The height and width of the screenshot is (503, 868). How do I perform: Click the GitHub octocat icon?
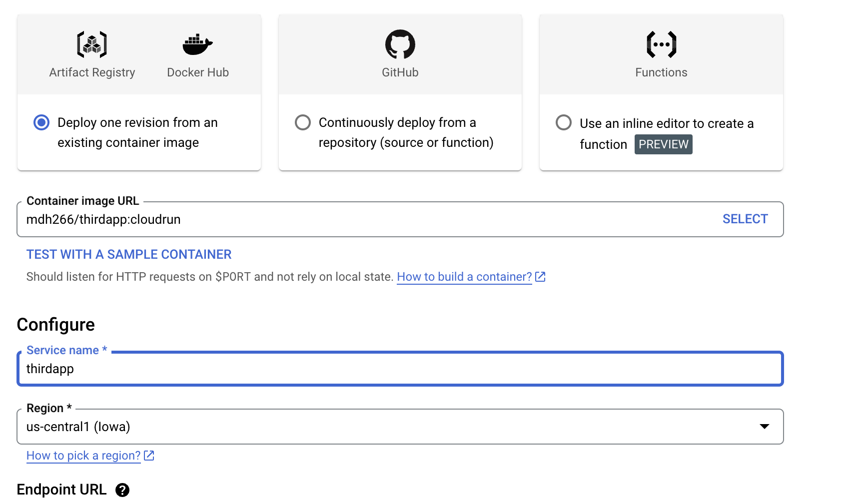click(x=400, y=44)
